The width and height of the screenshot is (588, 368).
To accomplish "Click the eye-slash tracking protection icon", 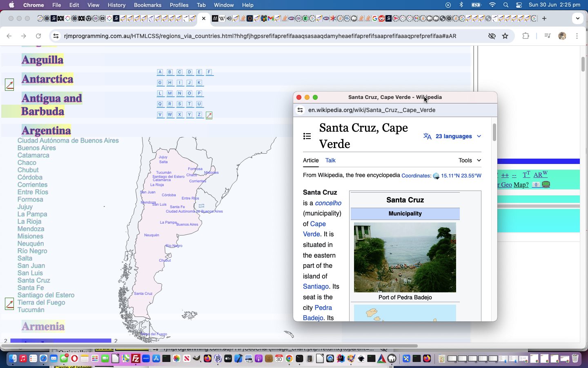I will coord(492,36).
